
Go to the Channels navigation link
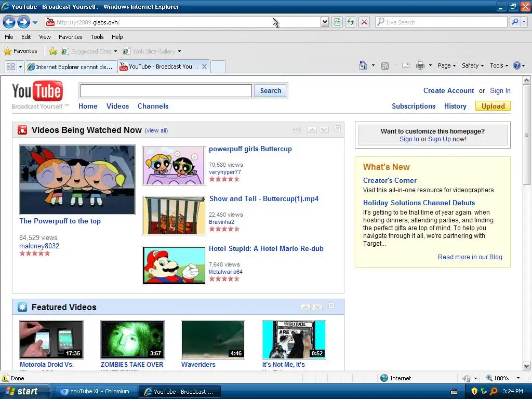click(x=153, y=106)
